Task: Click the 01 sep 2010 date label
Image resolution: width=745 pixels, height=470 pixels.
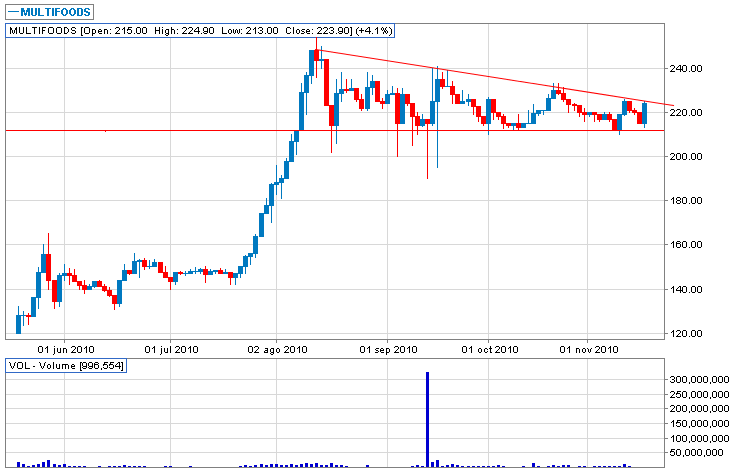Action: click(388, 350)
